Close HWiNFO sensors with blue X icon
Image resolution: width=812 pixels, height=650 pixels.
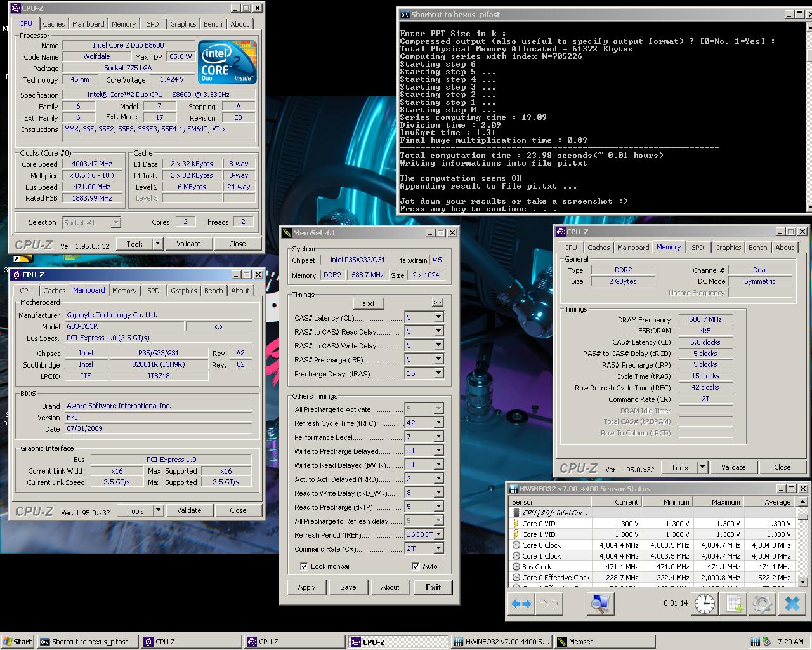[792, 604]
